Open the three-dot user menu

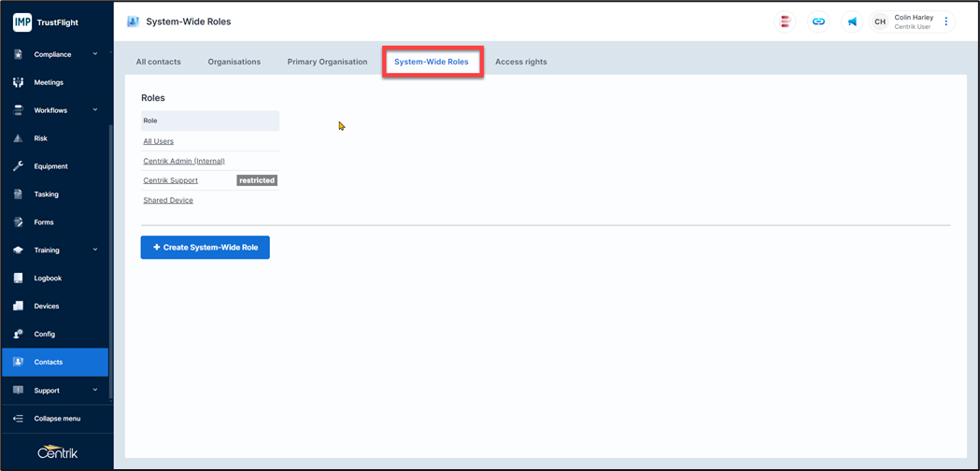click(945, 21)
